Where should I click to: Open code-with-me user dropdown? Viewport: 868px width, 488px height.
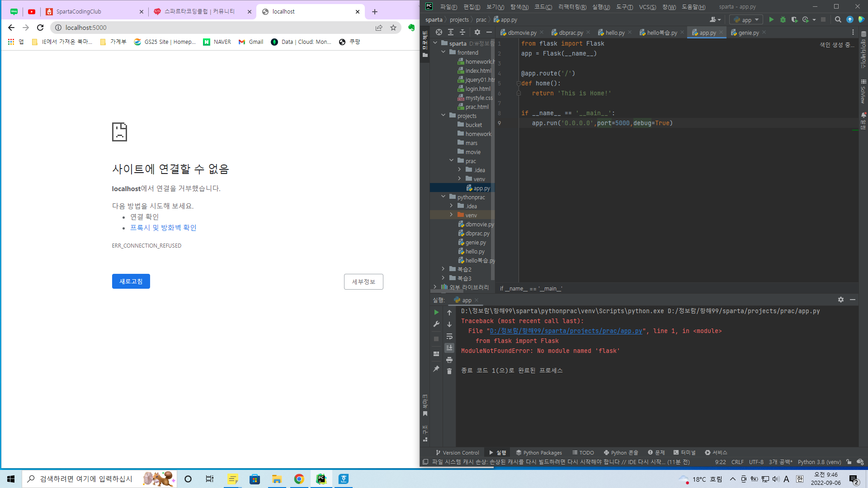pos(715,19)
